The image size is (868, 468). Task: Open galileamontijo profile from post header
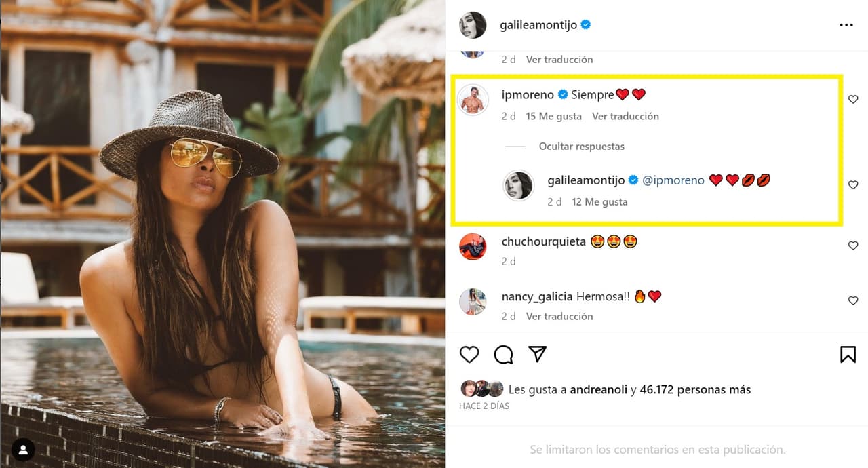pos(538,25)
